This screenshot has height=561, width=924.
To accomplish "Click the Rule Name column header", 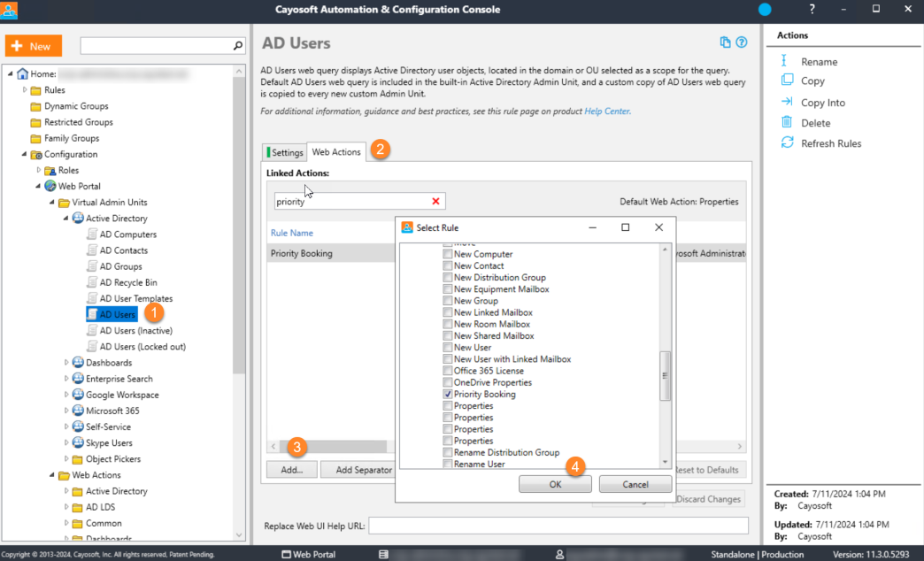I will 292,233.
